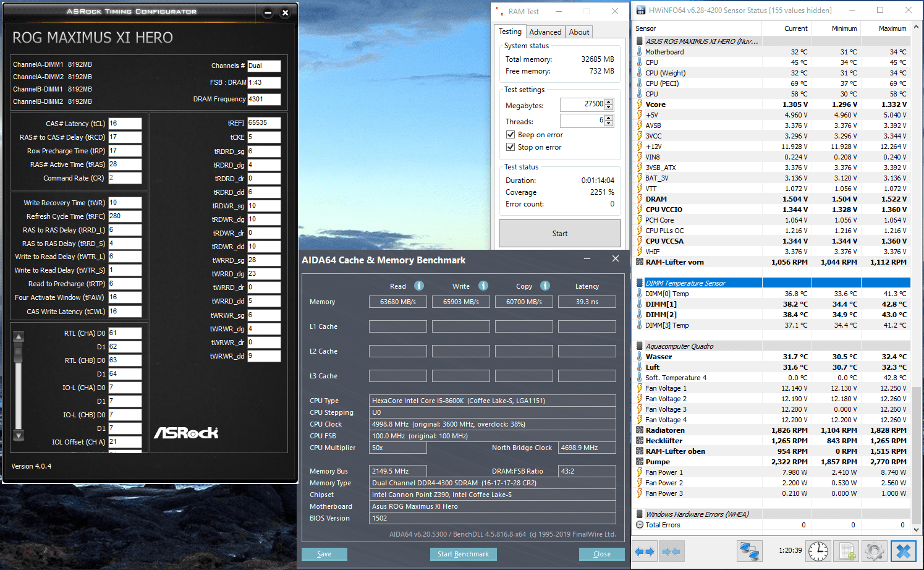Minimize the ASRock Timing Configurator window

point(268,12)
